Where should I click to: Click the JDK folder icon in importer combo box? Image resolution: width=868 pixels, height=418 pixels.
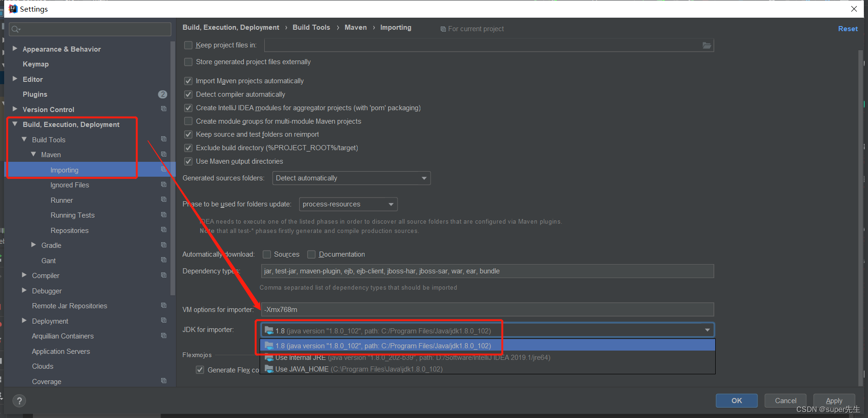tap(269, 331)
